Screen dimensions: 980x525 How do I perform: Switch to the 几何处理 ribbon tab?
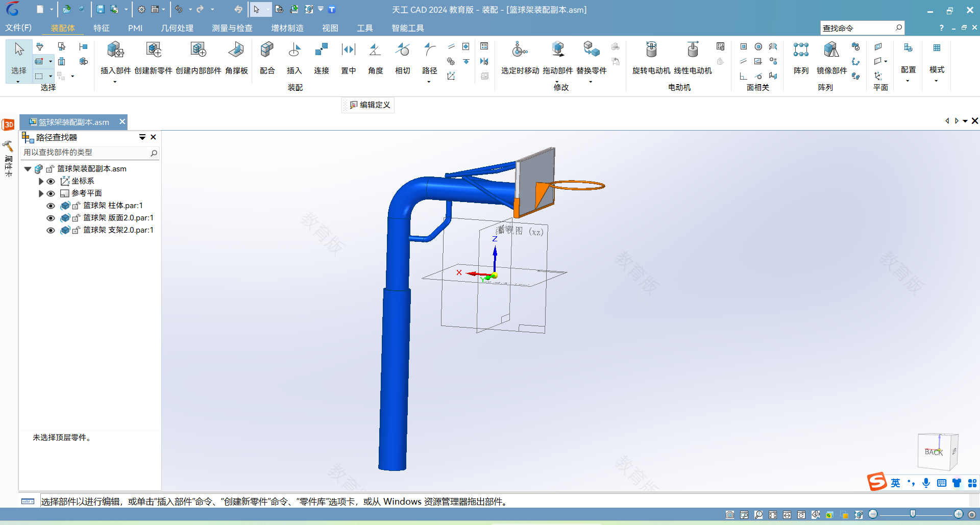click(177, 28)
